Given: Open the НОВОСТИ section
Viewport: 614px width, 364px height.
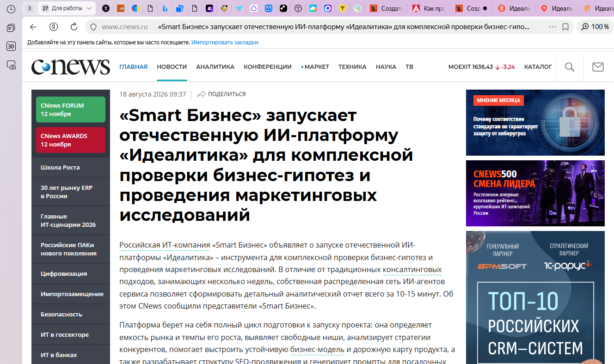Looking at the screenshot, I should click(x=172, y=67).
